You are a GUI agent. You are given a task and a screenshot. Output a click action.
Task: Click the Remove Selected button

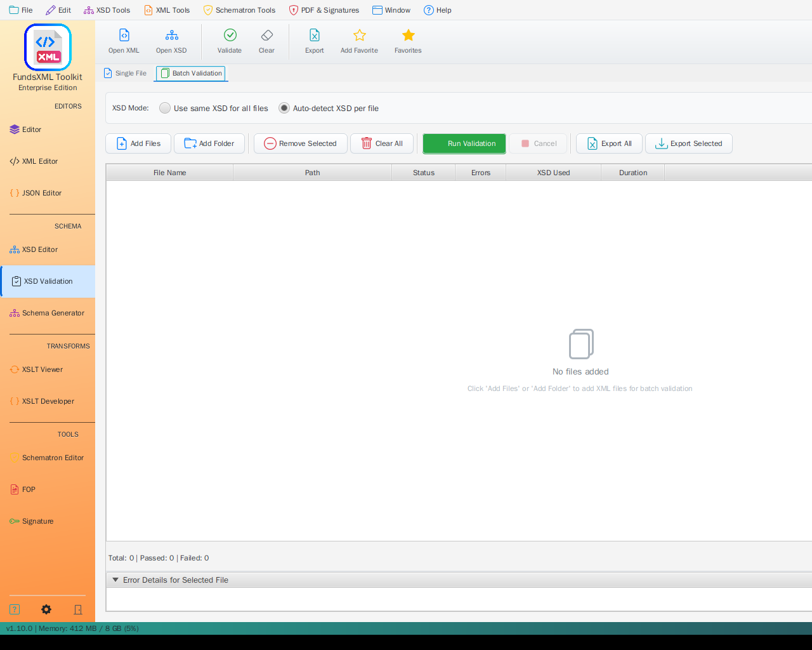point(301,143)
